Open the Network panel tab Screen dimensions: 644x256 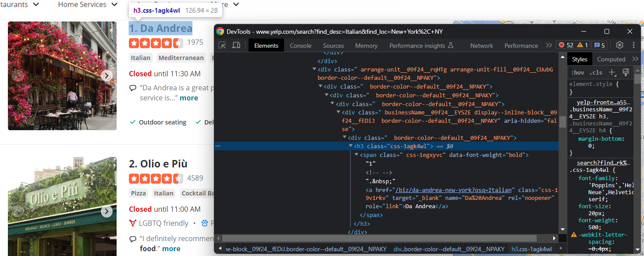[x=482, y=46]
